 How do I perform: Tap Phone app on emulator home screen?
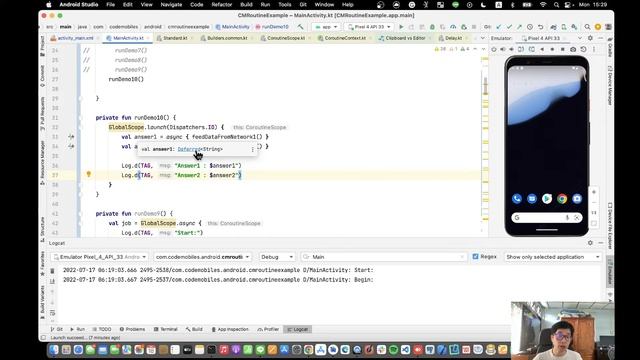coord(517,199)
